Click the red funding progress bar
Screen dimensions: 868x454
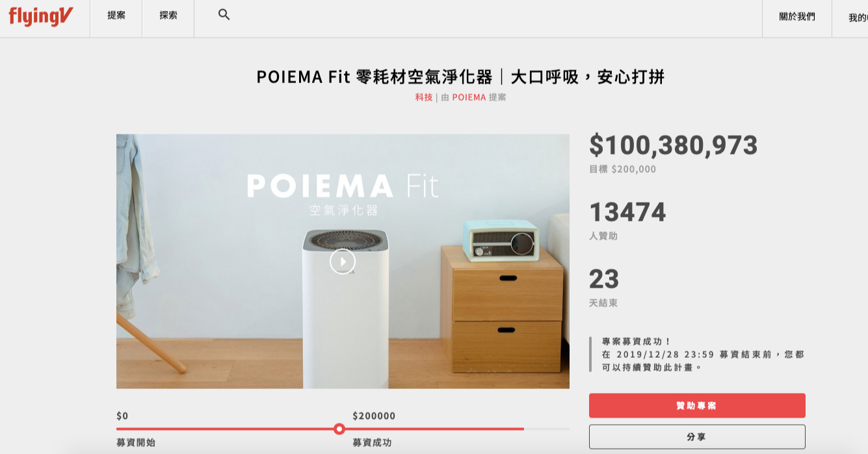point(320,429)
